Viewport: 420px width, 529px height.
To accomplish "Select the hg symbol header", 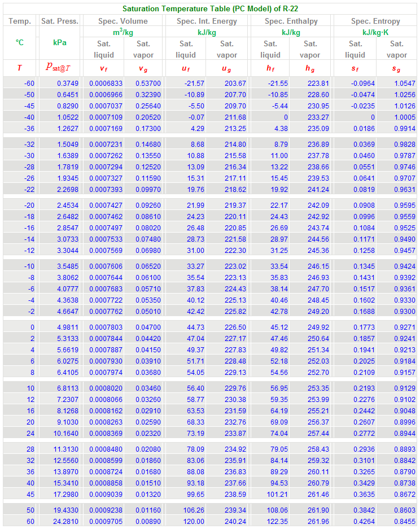I will tap(310, 68).
